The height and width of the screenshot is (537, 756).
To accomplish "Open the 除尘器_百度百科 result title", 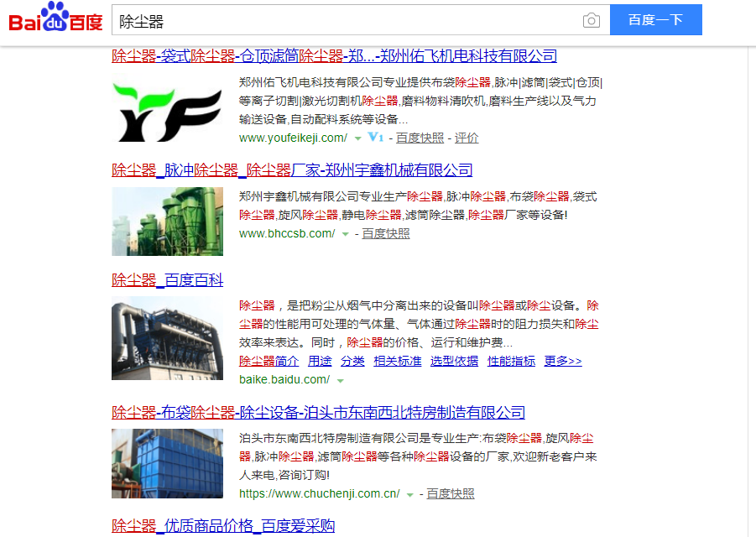I will pos(168,280).
